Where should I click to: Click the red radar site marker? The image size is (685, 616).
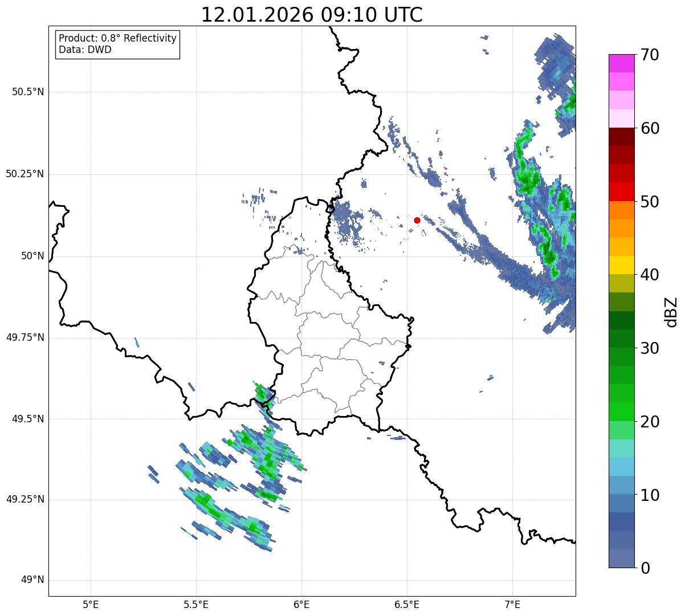pos(417,220)
